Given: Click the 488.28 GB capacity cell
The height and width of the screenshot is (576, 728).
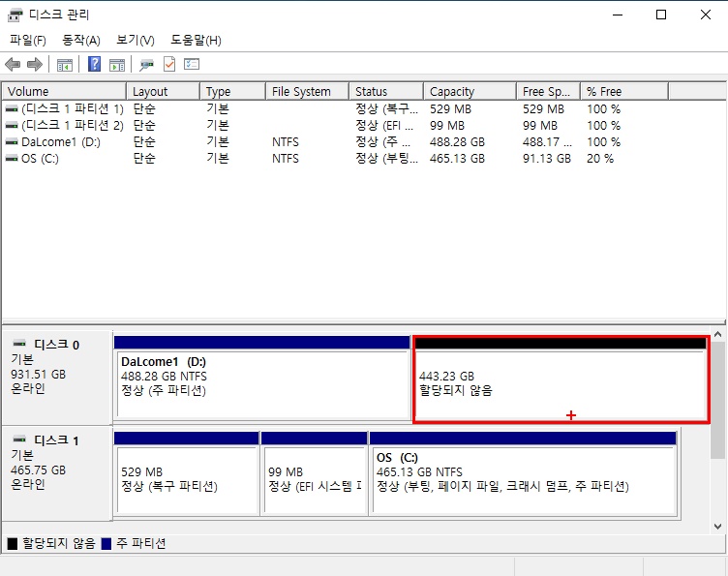Looking at the screenshot, I should [x=457, y=142].
